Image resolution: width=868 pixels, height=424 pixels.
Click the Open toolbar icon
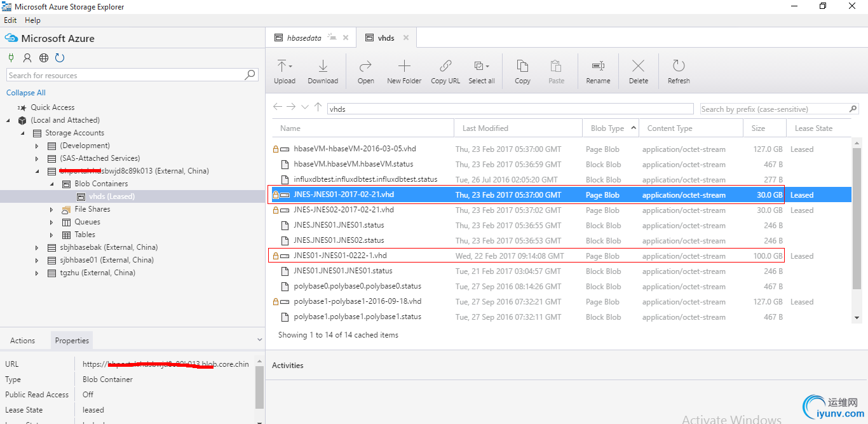coord(365,65)
